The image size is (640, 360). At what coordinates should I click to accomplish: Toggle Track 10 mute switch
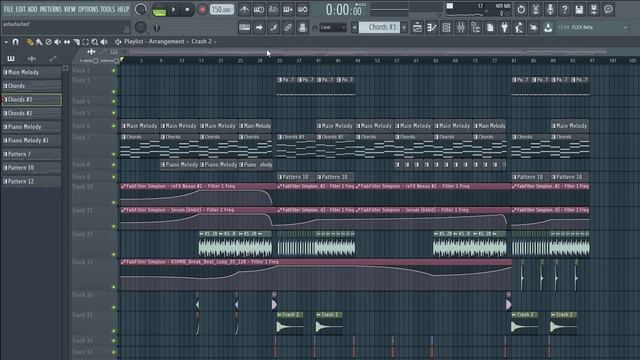tap(114, 202)
